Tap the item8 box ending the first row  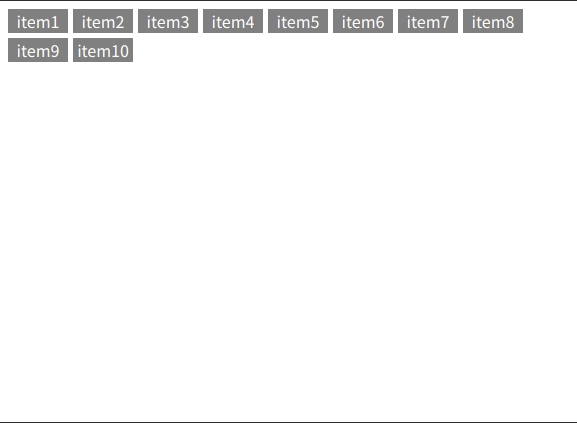click(x=493, y=21)
